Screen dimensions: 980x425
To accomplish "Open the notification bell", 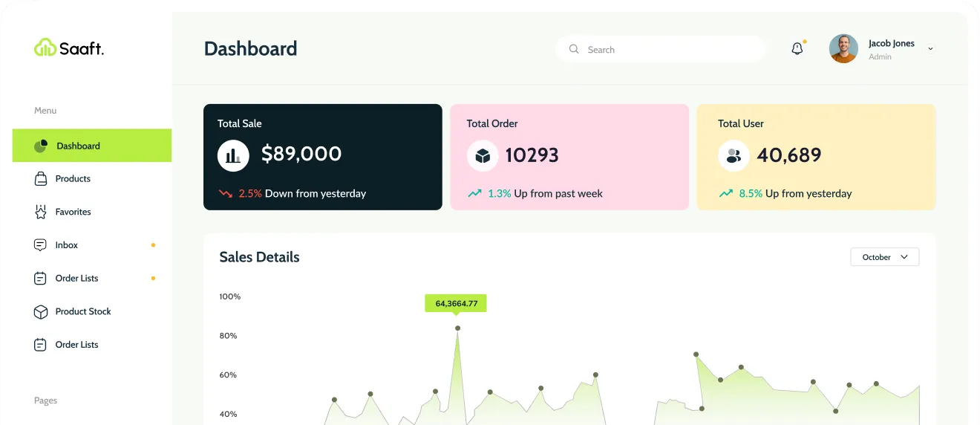I will click(x=797, y=49).
